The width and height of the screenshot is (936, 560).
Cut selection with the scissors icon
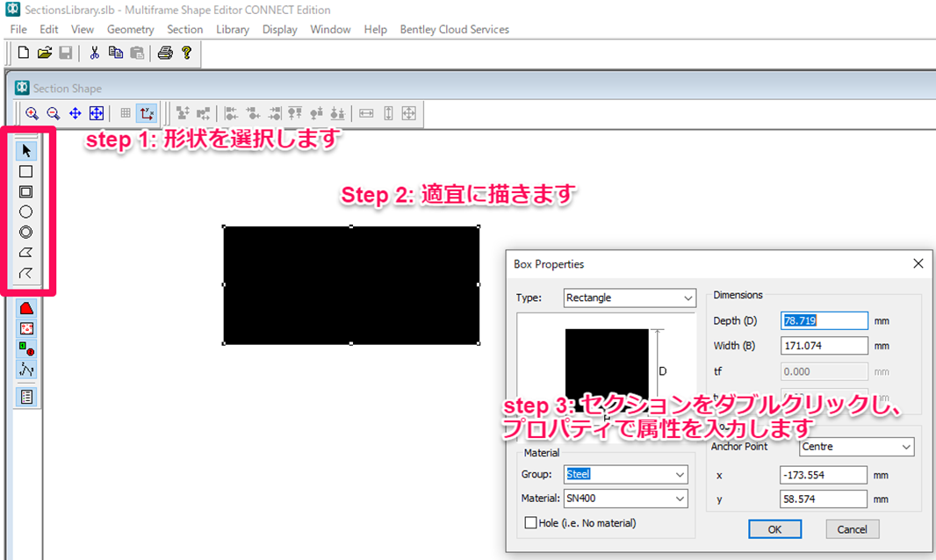click(x=94, y=54)
